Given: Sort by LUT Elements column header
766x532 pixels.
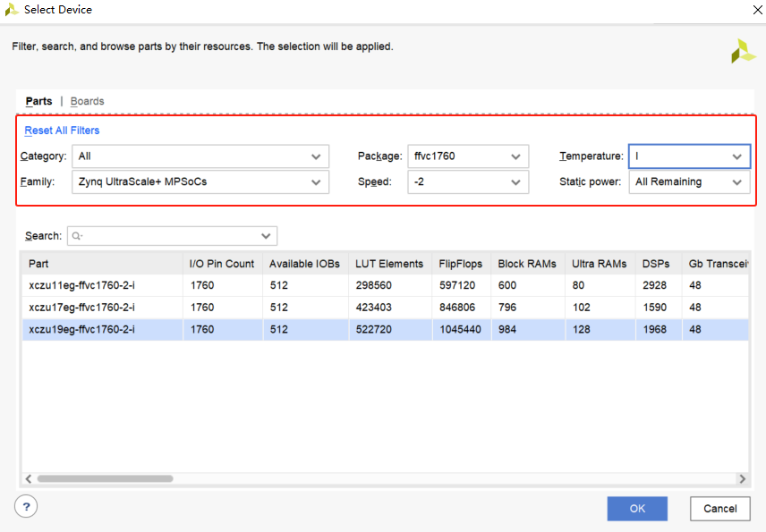Looking at the screenshot, I should (390, 264).
